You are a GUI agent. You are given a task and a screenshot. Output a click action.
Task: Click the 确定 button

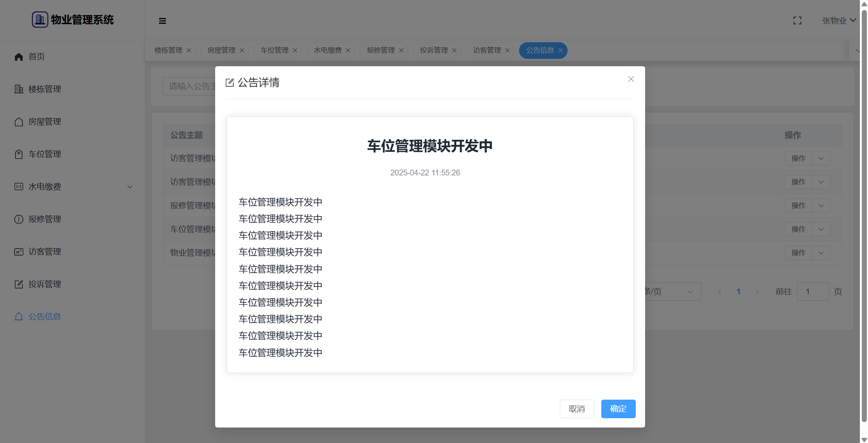click(x=618, y=409)
